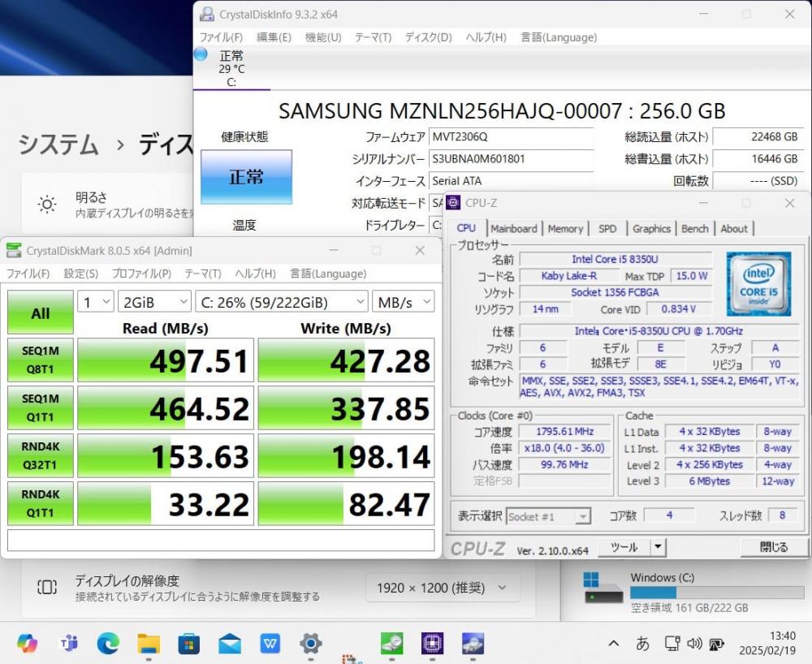Image resolution: width=812 pixels, height=664 pixels.
Task: Open 機能(U) menu in CrystalDiskInfo
Action: pyautogui.click(x=323, y=37)
